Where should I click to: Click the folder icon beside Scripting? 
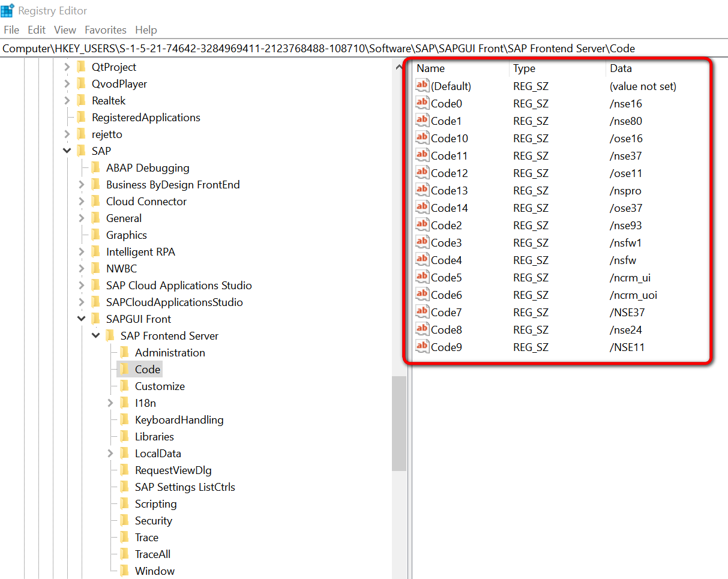click(124, 503)
